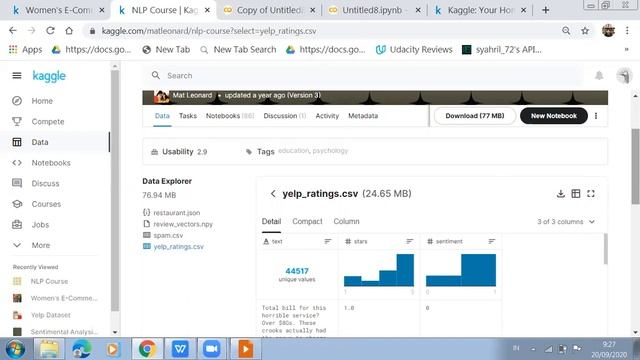Image resolution: width=640 pixels, height=360 pixels.
Task: Expand the data explorer to fullscreen
Action: coord(591,194)
